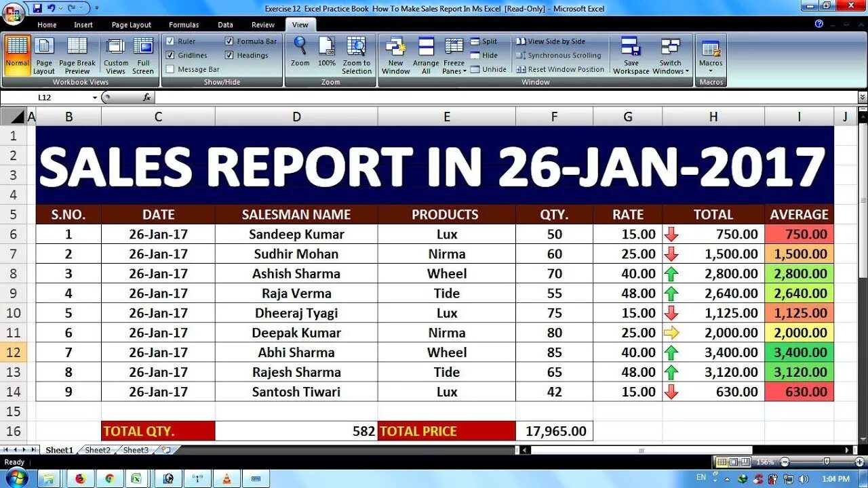
Task: Open Page Break Preview
Action: (77, 55)
